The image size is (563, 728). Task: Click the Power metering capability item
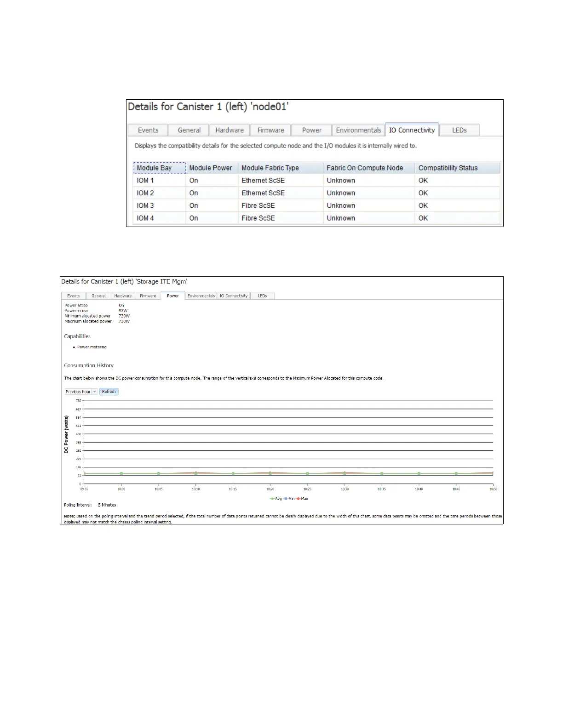point(92,347)
